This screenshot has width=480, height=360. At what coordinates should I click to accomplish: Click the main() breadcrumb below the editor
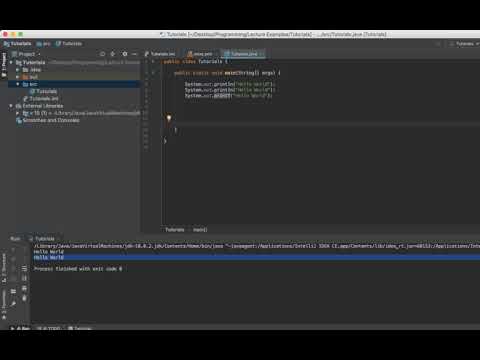pos(200,230)
